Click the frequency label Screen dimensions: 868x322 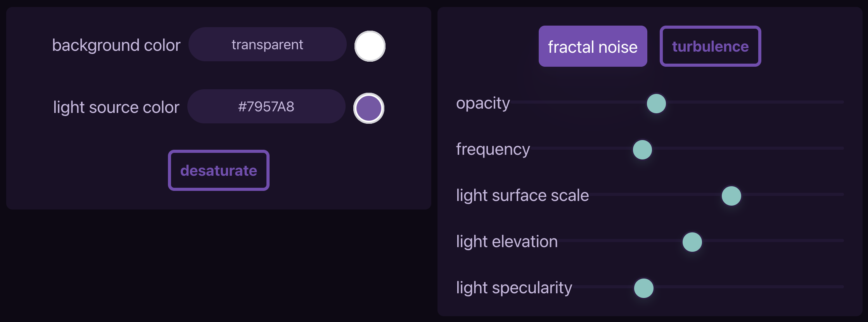pos(493,149)
